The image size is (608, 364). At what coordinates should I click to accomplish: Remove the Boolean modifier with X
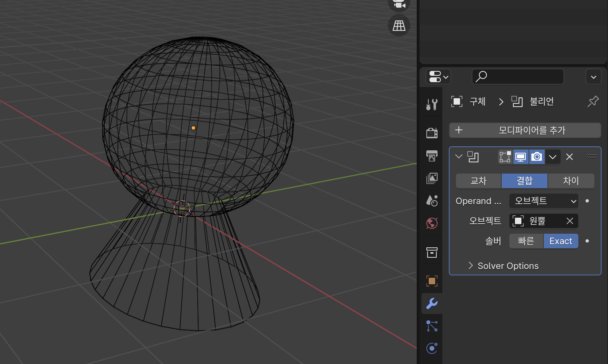[569, 157]
